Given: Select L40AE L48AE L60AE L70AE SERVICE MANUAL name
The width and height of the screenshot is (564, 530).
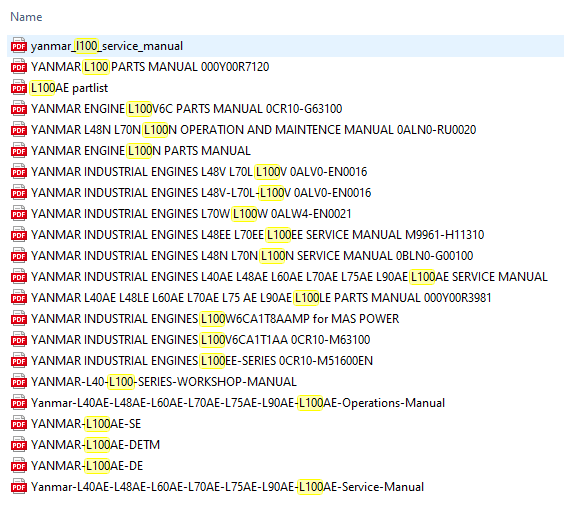Looking at the screenshot, I should tap(289, 277).
